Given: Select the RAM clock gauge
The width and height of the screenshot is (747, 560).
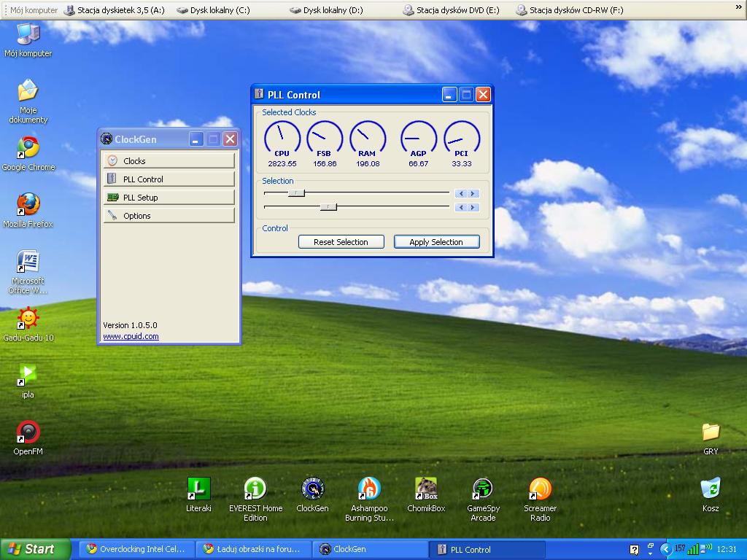Looking at the screenshot, I should 367,137.
